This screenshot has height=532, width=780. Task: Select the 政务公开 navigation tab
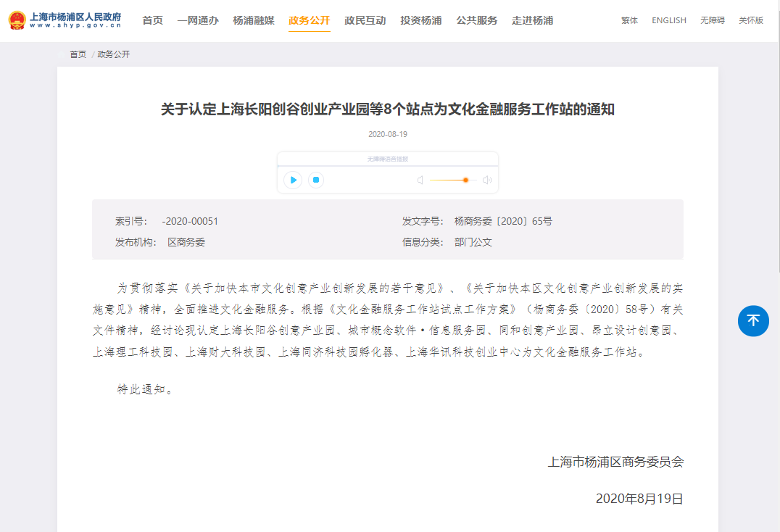(310, 20)
